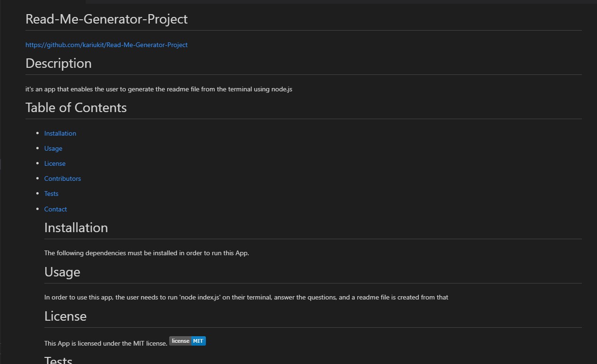Select the app description paragraph text
597x364 pixels.
(x=158, y=89)
